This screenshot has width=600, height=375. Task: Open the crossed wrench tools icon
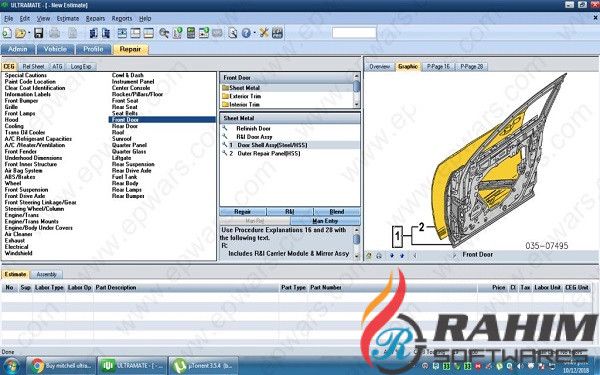click(x=264, y=33)
